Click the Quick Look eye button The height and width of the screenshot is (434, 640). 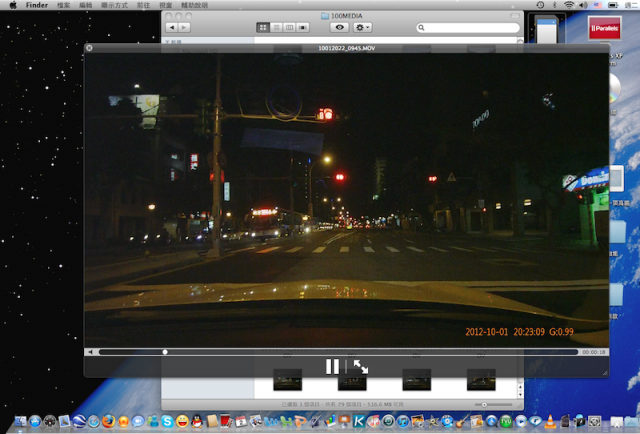coord(339,27)
